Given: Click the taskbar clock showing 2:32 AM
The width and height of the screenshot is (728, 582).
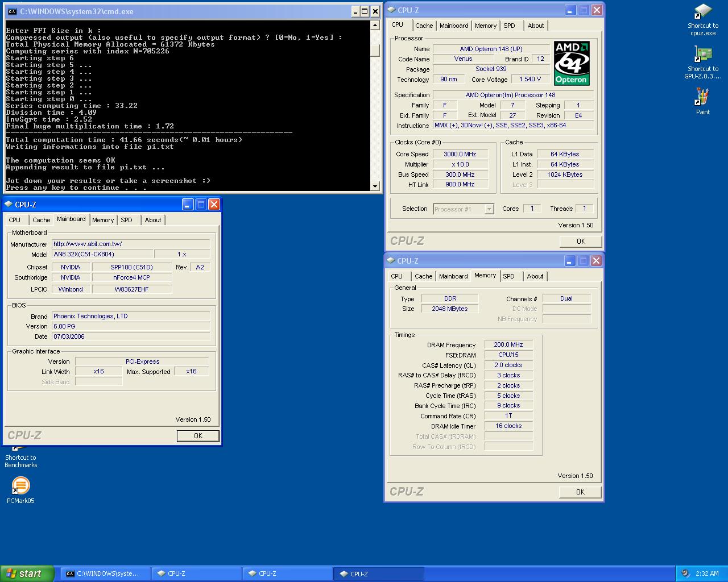Looking at the screenshot, I should tap(707, 573).
